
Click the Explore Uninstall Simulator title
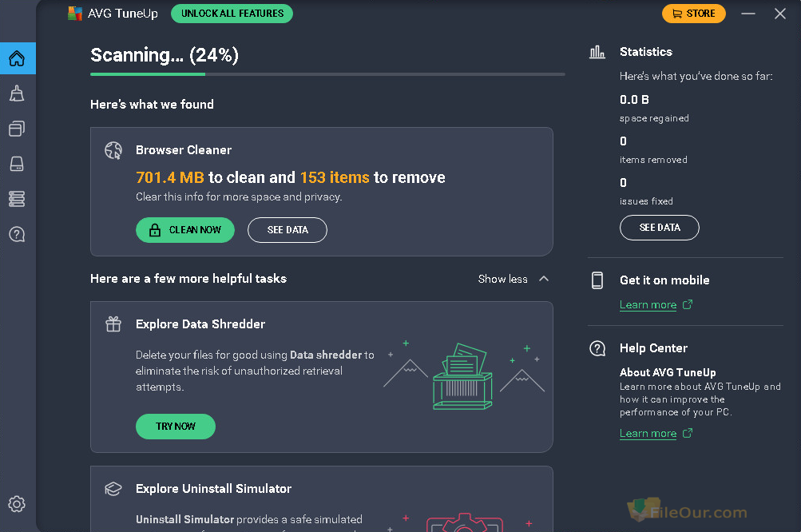coord(213,489)
